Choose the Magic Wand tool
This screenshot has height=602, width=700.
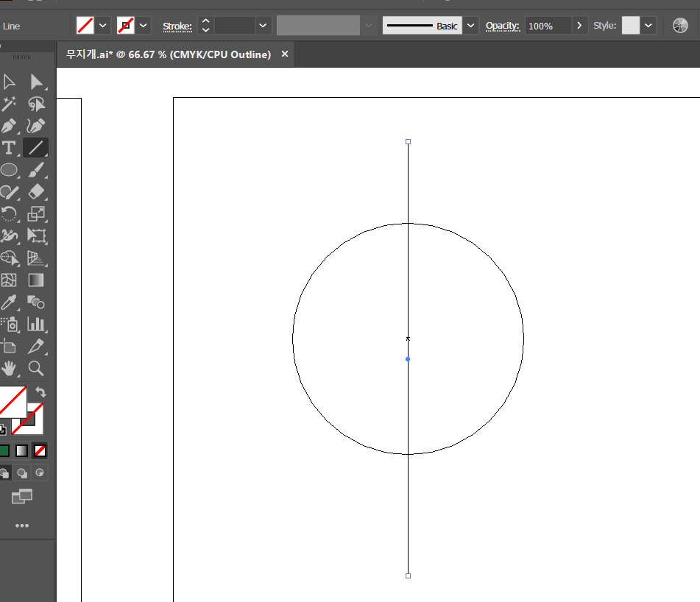click(9, 104)
